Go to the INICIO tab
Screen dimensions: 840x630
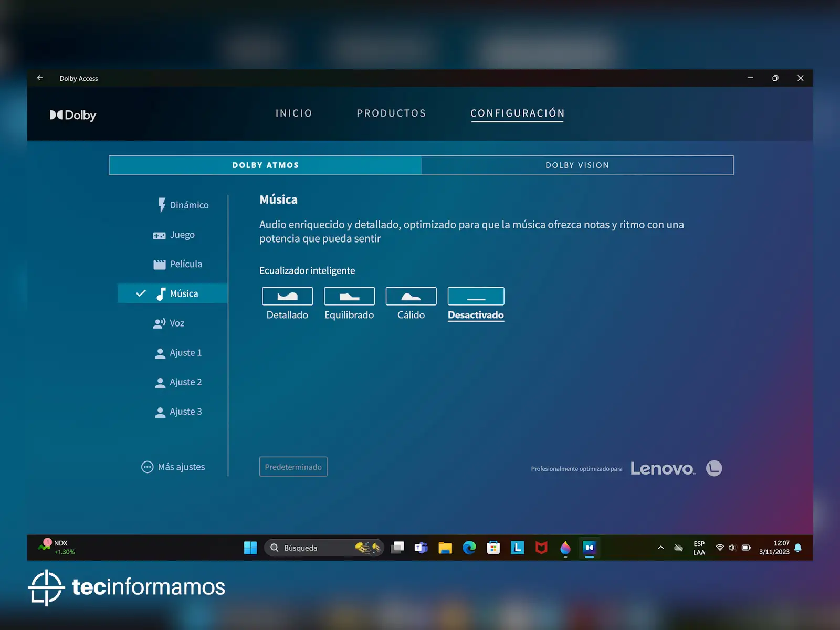tap(293, 113)
